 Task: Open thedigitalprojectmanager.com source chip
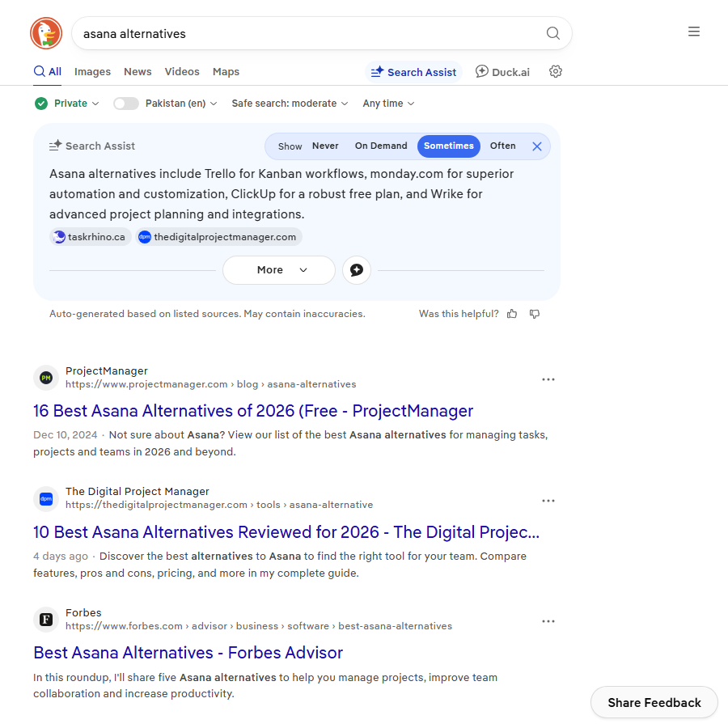pyautogui.click(x=218, y=237)
